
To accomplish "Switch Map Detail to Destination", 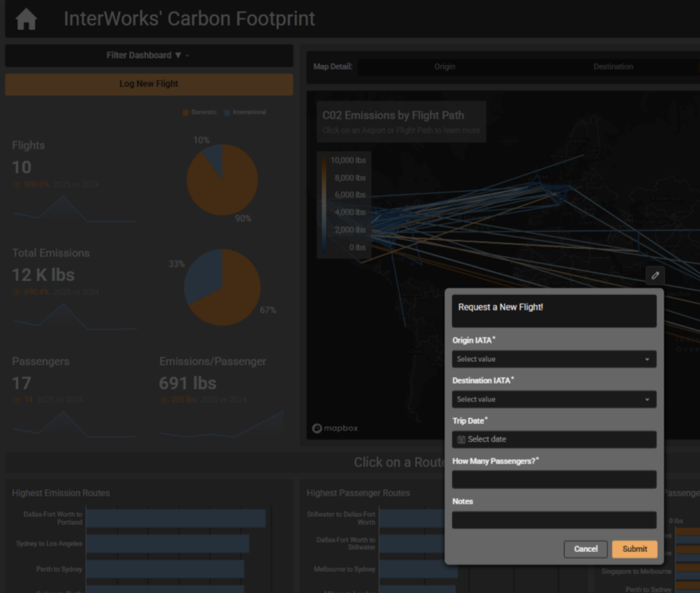I will tap(612, 67).
